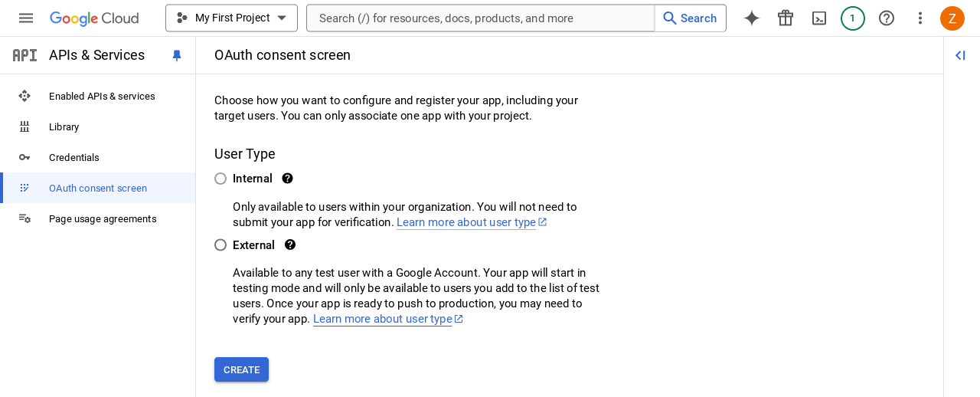This screenshot has width=980, height=397.
Task: Open the three-dot settings menu
Action: 920,18
